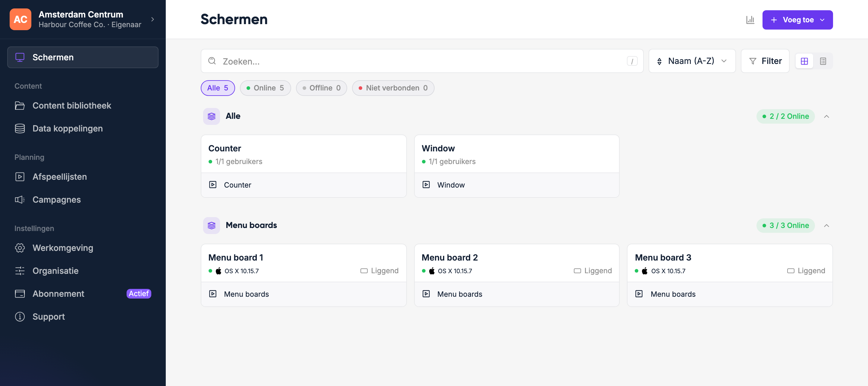Go to Campagnes

pyautogui.click(x=83, y=200)
